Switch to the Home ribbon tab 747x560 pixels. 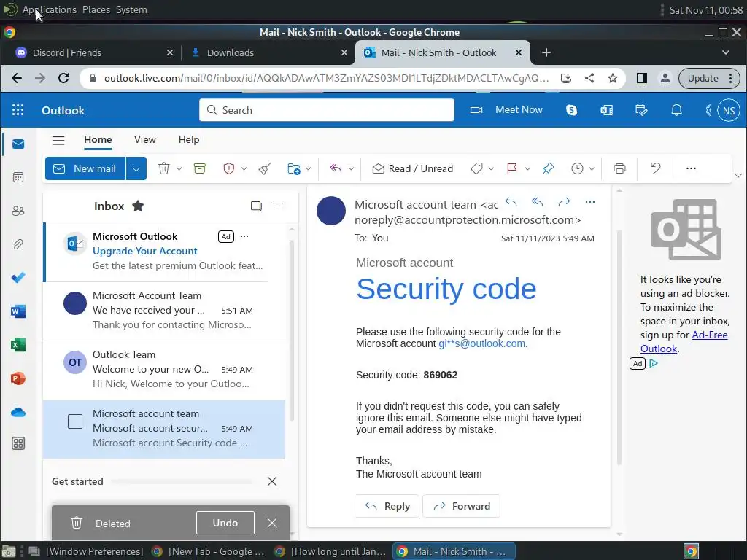pos(98,139)
